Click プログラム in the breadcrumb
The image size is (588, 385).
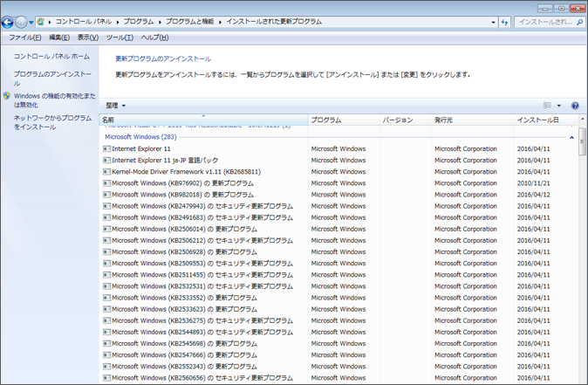[139, 22]
